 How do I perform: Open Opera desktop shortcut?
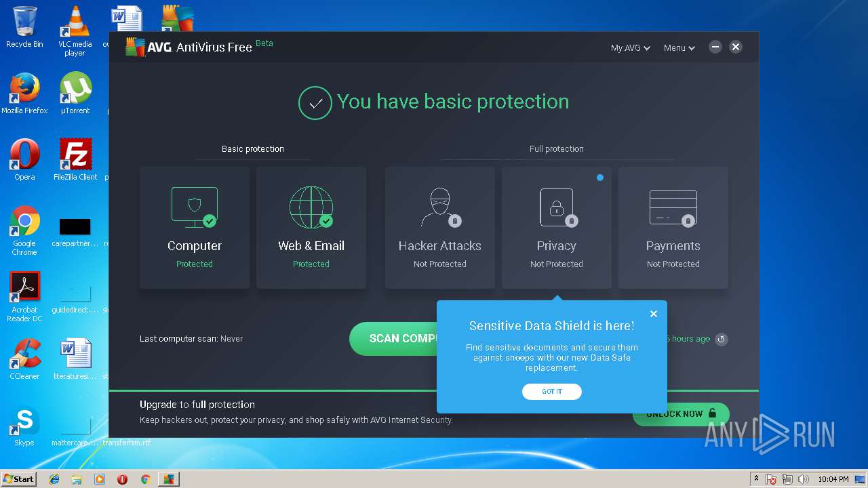pos(24,160)
